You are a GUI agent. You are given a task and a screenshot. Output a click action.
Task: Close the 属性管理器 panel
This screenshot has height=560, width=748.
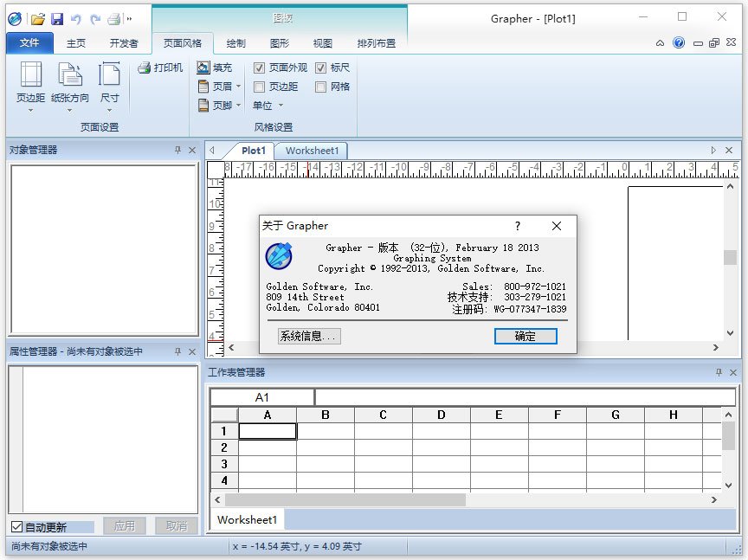coord(192,351)
